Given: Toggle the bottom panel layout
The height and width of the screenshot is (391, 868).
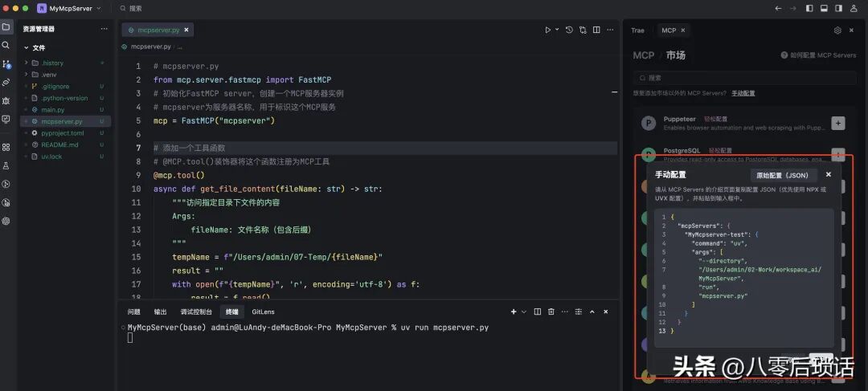Looking at the screenshot, I should click(824, 8).
